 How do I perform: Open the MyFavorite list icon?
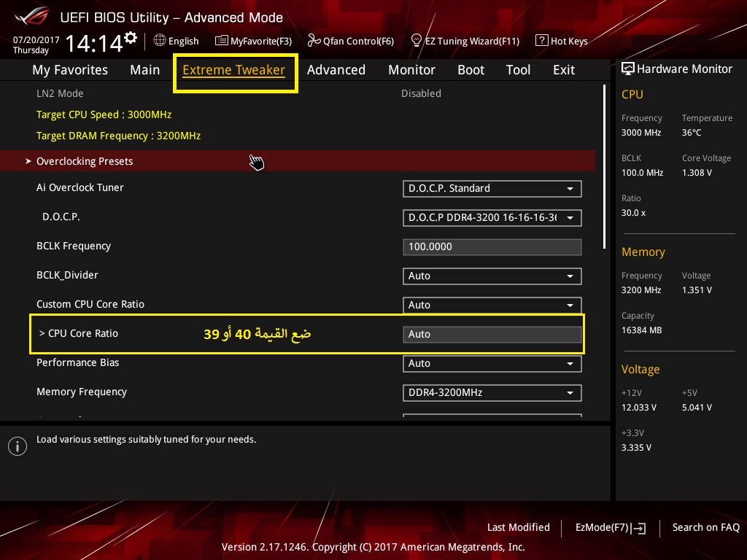tap(222, 41)
